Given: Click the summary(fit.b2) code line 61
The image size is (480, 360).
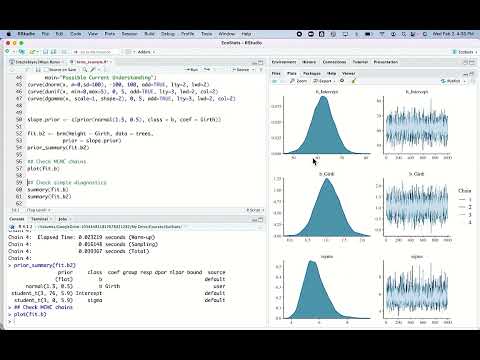Looking at the screenshot, I should (x=49, y=197).
